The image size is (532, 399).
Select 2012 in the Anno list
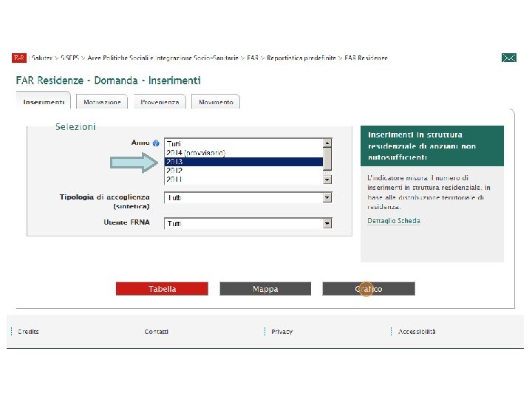pyautogui.click(x=244, y=171)
